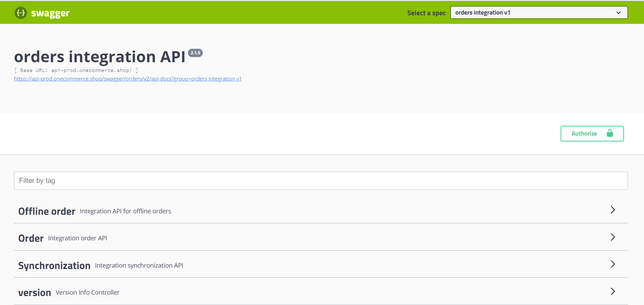Viewport: 644px width, 305px height.
Task: Click the 2.1.5 version badge
Action: point(195,53)
